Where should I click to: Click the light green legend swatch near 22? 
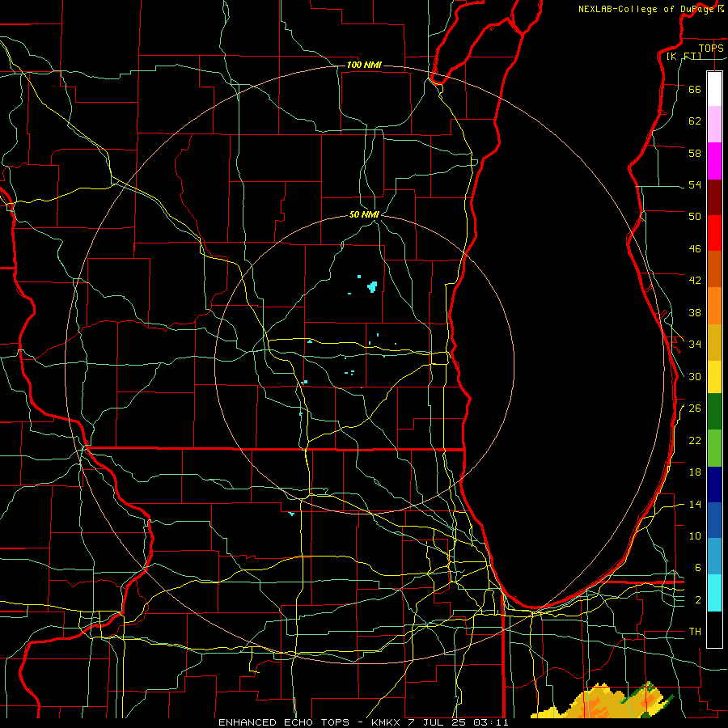[x=714, y=448]
